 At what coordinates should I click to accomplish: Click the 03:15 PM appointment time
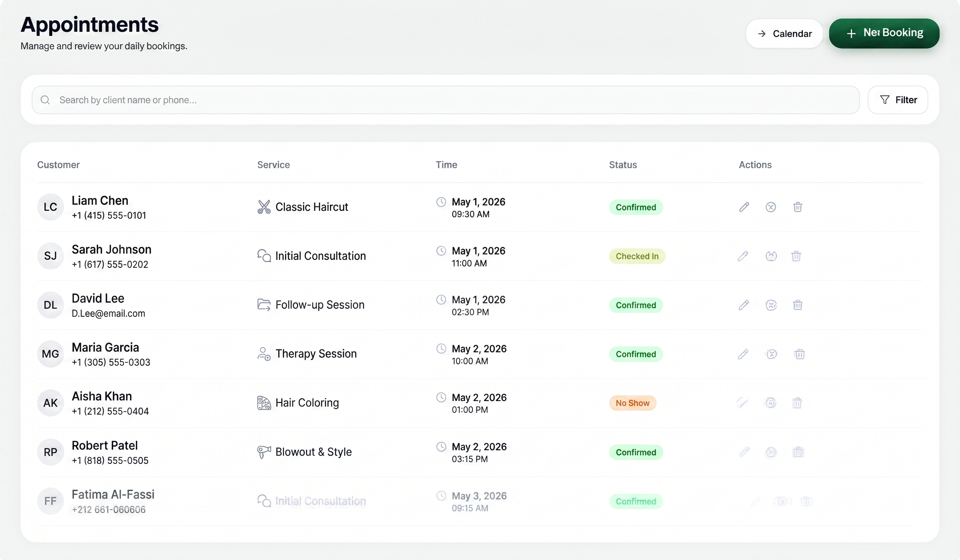pyautogui.click(x=470, y=459)
